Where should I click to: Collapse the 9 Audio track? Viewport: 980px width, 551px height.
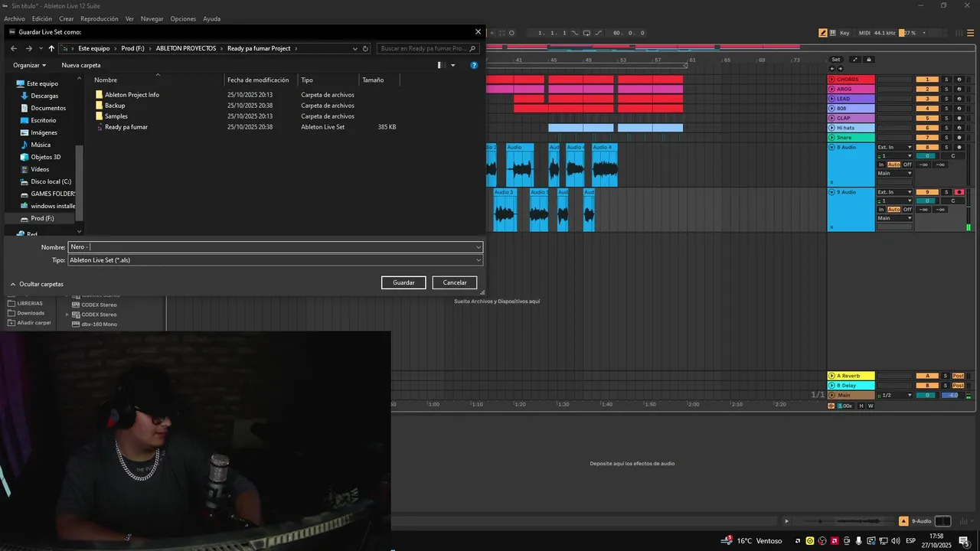pyautogui.click(x=832, y=192)
